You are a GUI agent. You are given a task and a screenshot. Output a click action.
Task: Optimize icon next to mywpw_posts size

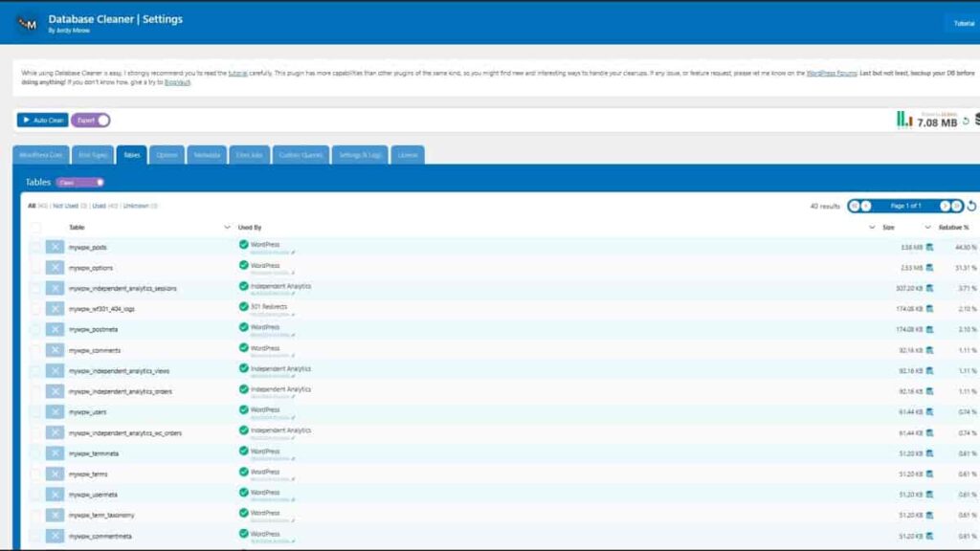tap(929, 248)
